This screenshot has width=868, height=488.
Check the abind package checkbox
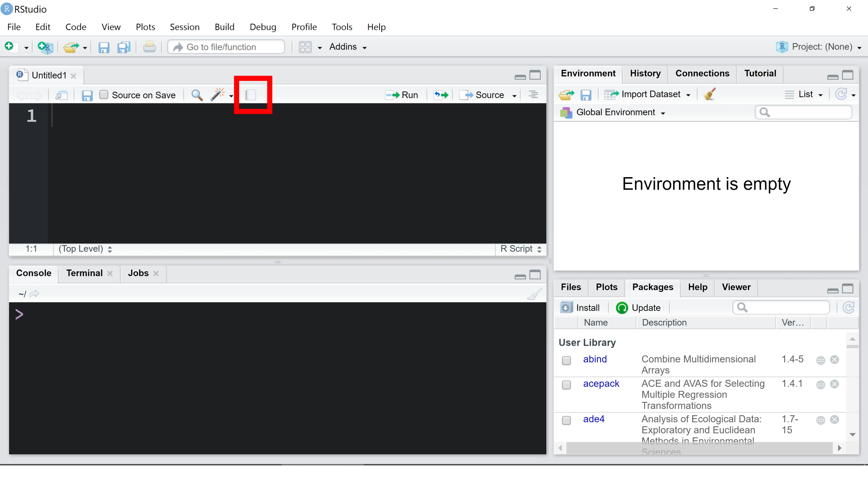(x=566, y=360)
